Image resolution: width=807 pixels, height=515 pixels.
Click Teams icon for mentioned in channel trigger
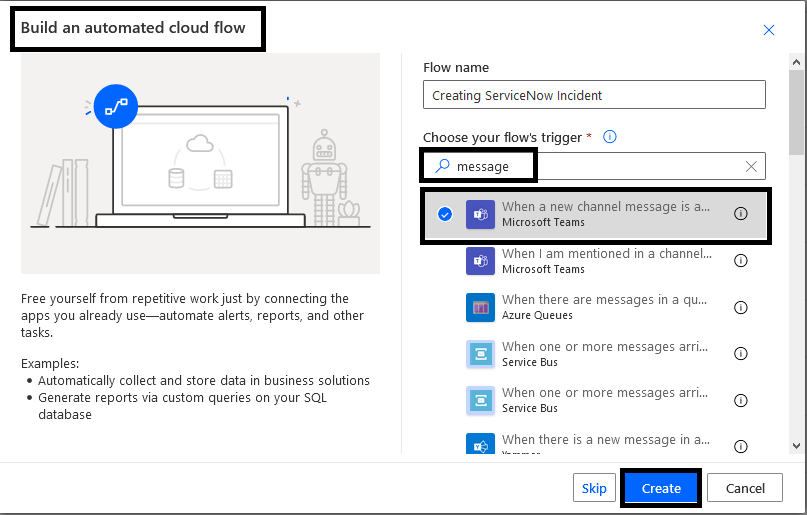[480, 261]
